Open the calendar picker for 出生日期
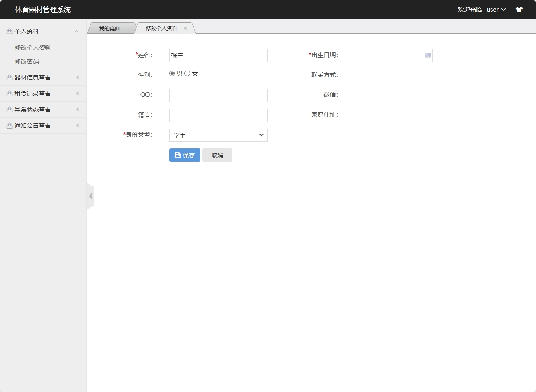This screenshot has width=536, height=392. [x=428, y=55]
